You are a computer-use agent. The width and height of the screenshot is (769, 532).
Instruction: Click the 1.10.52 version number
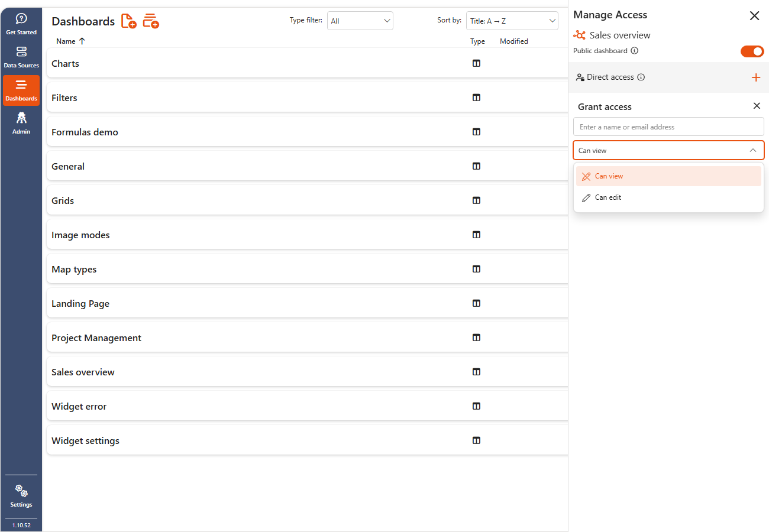[x=21, y=525]
